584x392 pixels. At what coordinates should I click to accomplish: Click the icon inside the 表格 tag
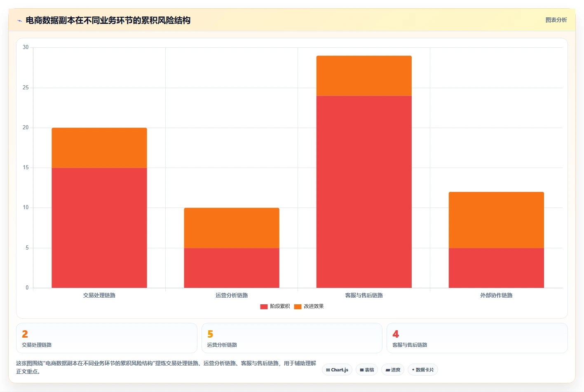362,370
